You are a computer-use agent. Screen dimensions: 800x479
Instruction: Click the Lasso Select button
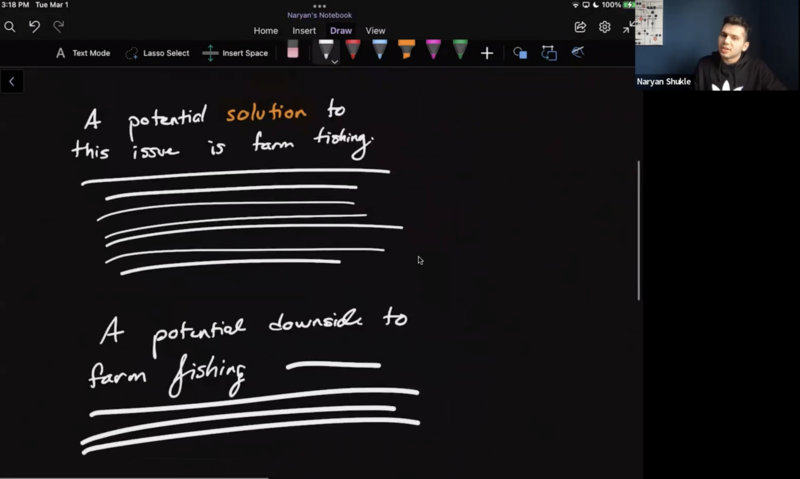[x=157, y=53]
